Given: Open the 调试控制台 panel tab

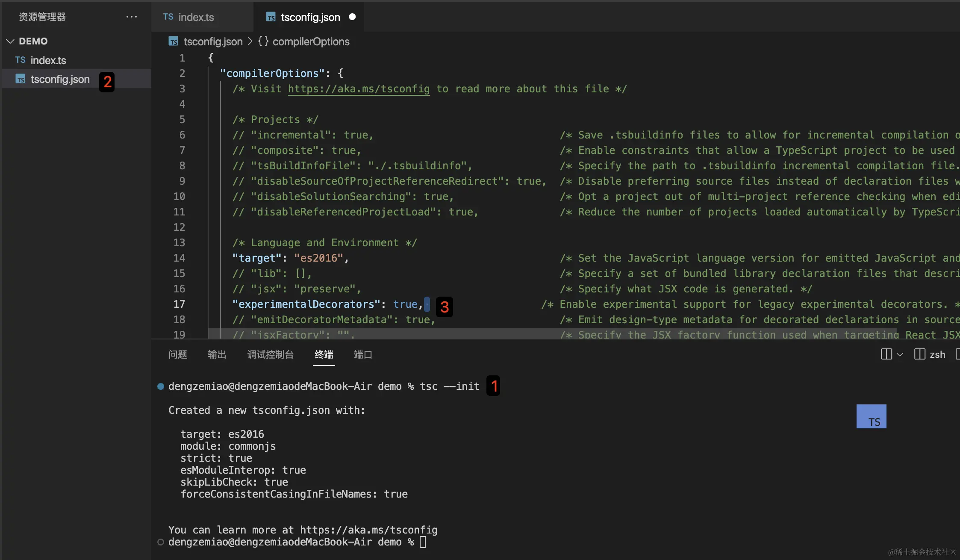Looking at the screenshot, I should pyautogui.click(x=270, y=354).
